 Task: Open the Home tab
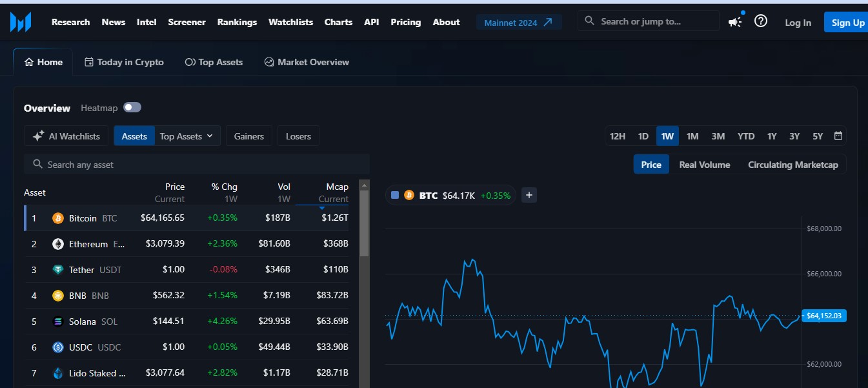[x=43, y=62]
